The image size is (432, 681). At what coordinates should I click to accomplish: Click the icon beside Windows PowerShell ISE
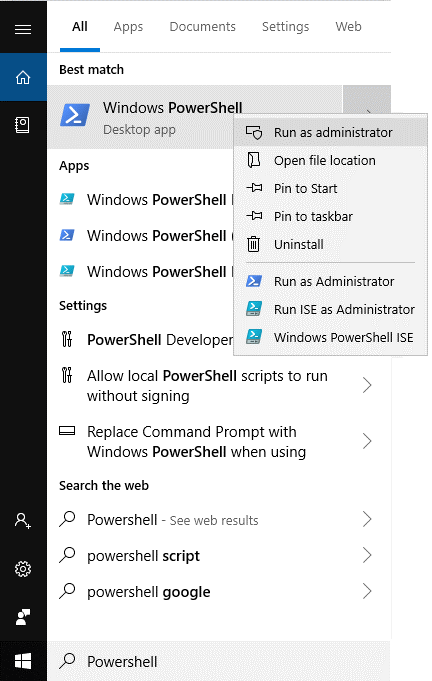[254, 337]
